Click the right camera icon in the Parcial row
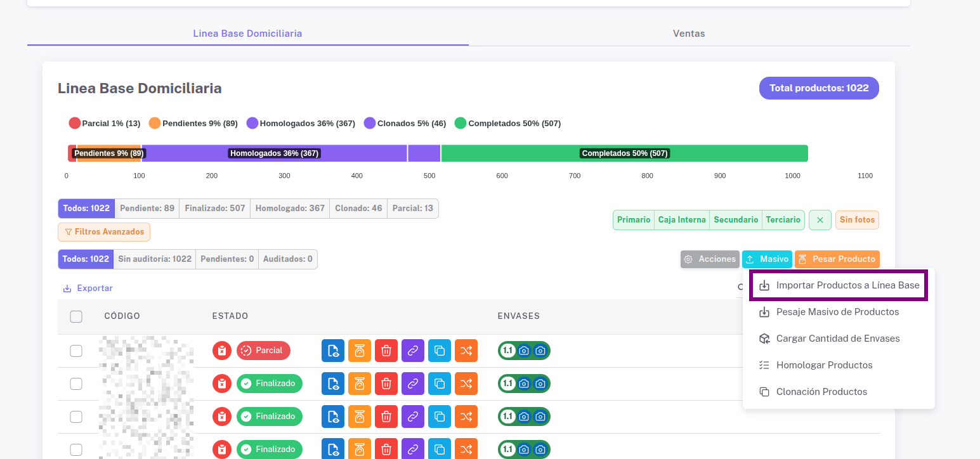980x459 pixels. pyautogui.click(x=540, y=351)
